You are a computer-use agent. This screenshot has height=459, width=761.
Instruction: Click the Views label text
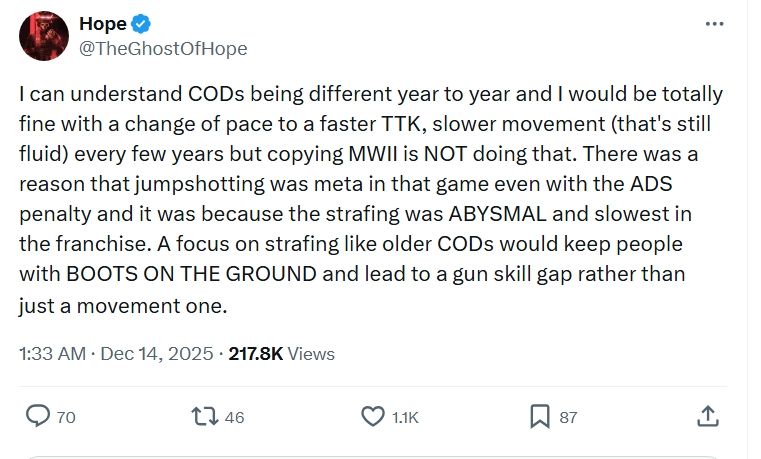pyautogui.click(x=311, y=354)
